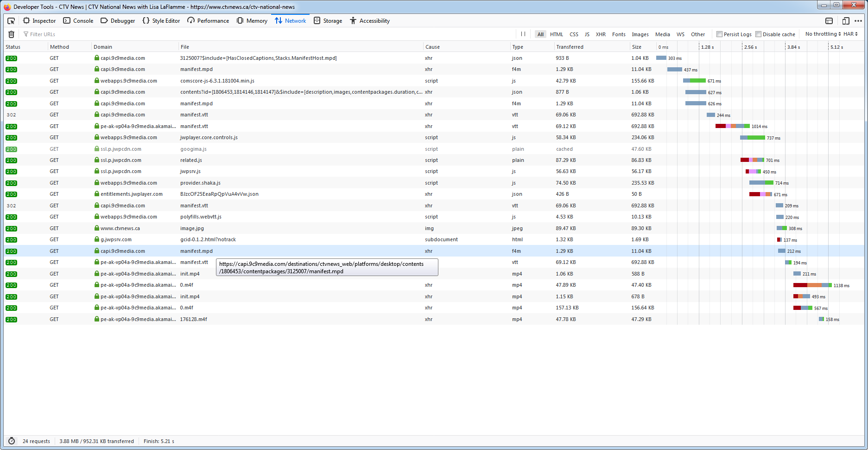Click the 1138 ms waterfall bar

point(812,285)
